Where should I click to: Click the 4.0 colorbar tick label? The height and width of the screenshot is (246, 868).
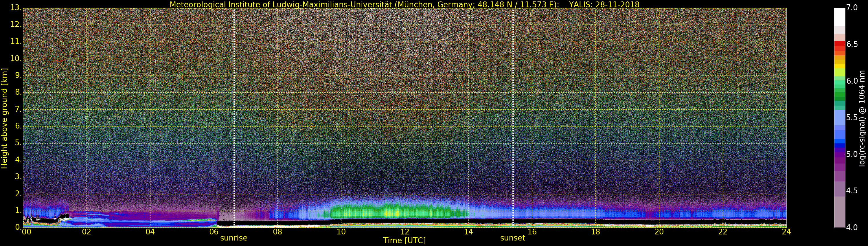(852, 227)
